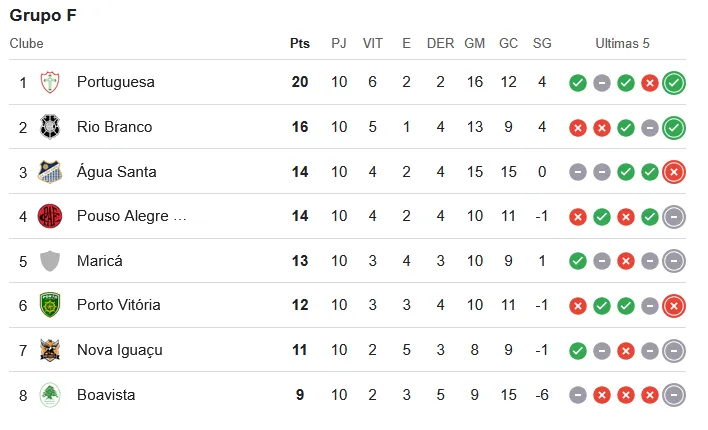Click the green Porto Vitória club crest
The image size is (708, 430).
pos(50,305)
